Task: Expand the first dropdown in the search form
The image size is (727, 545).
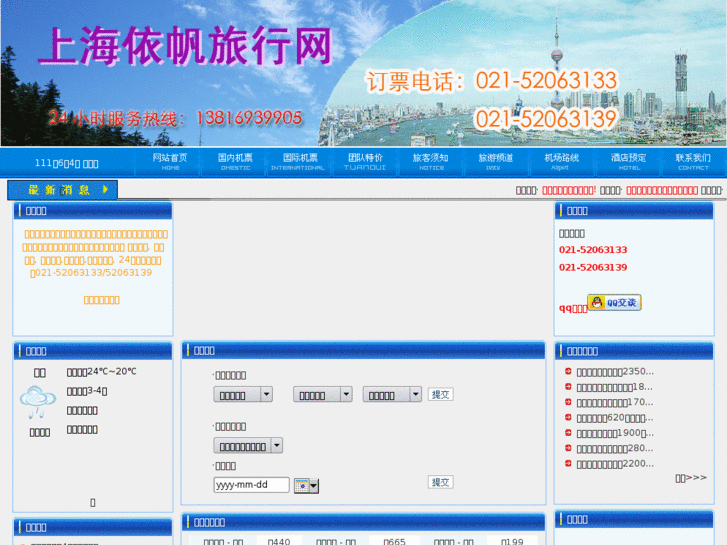Action: (243, 395)
